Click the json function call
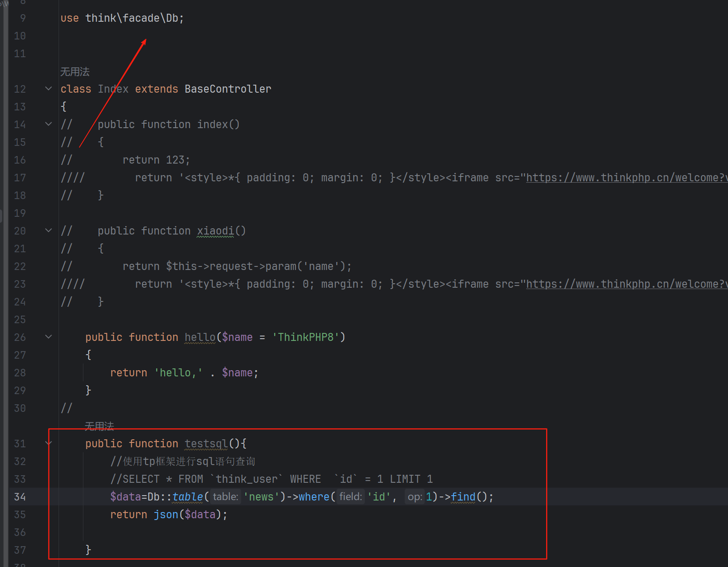The width and height of the screenshot is (728, 567). (x=166, y=515)
